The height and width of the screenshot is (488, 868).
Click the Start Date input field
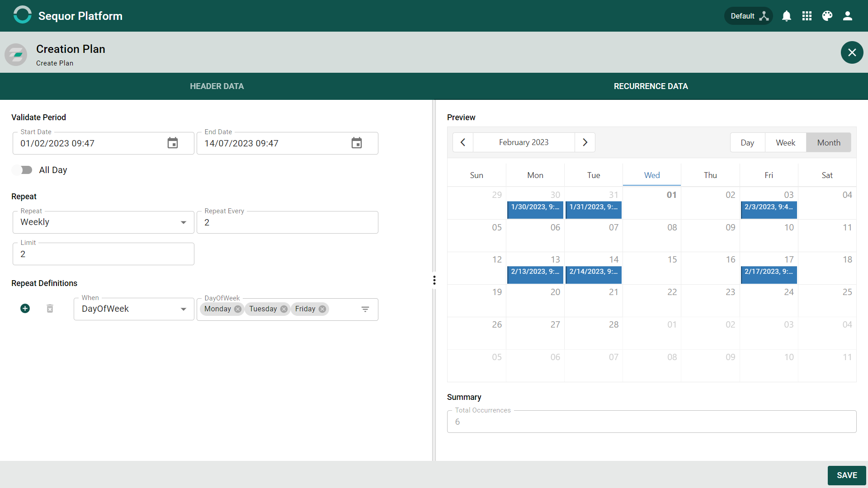click(x=103, y=143)
